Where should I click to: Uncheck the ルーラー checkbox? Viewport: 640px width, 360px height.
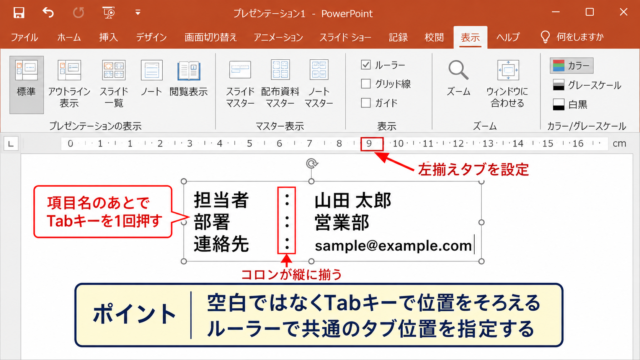click(x=366, y=65)
